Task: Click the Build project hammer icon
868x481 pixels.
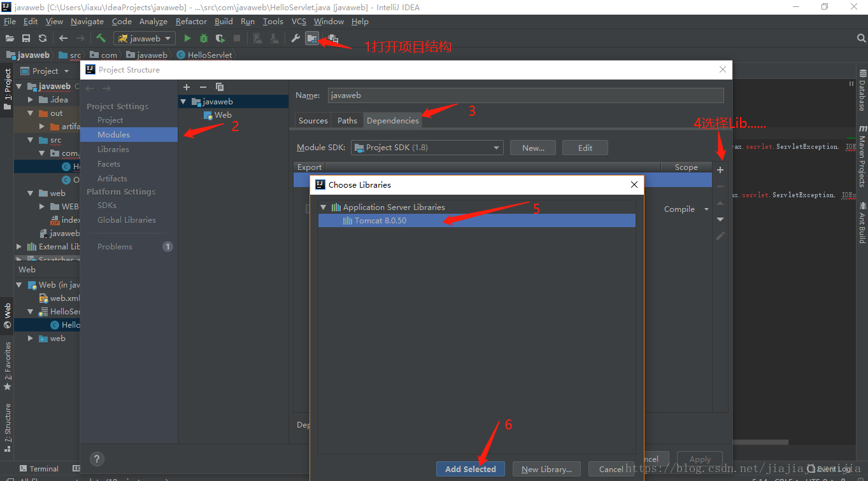Action: (x=101, y=38)
